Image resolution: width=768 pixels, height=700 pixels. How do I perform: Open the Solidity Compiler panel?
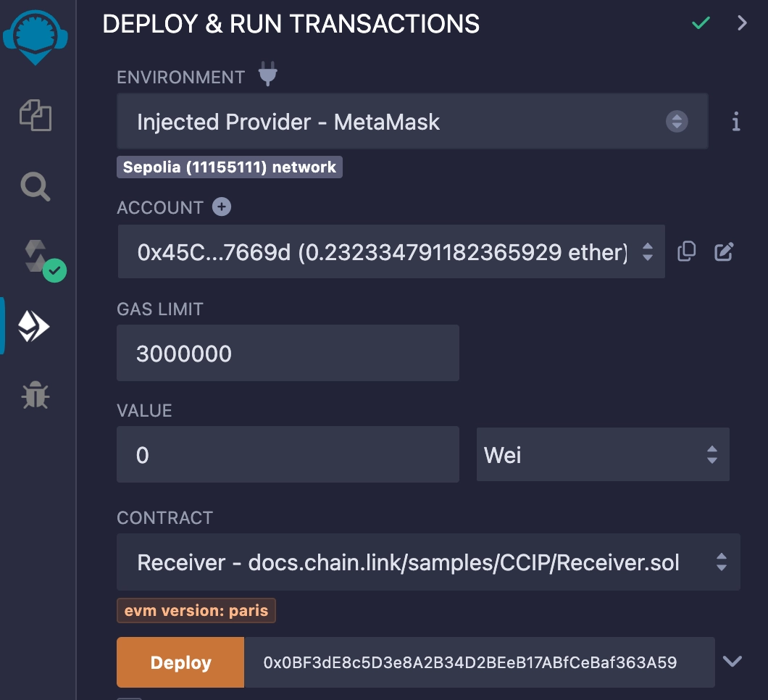coord(35,257)
